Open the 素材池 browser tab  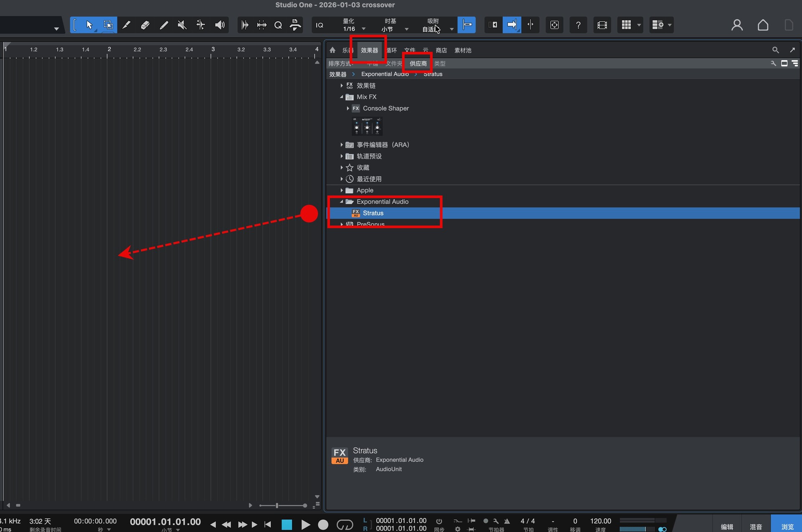tap(462, 50)
